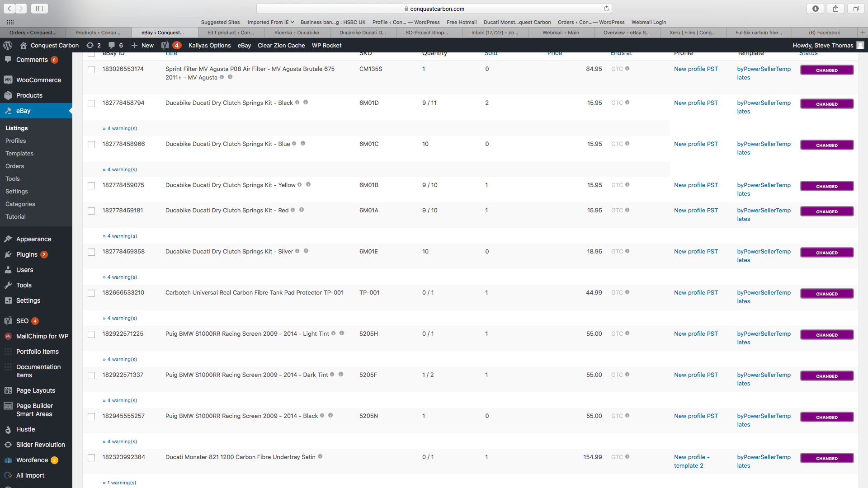The width and height of the screenshot is (868, 488).
Task: Expand warnings under Puig Screen Light Tint
Action: (x=120, y=359)
